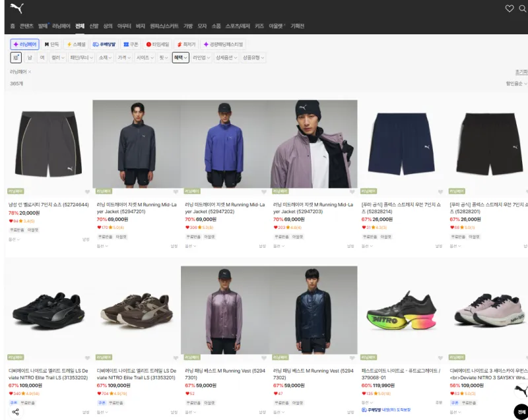Viewport: 528px width, 420px height.
Task: Favorite the navy shorts 52828214 heart
Action: (440, 192)
